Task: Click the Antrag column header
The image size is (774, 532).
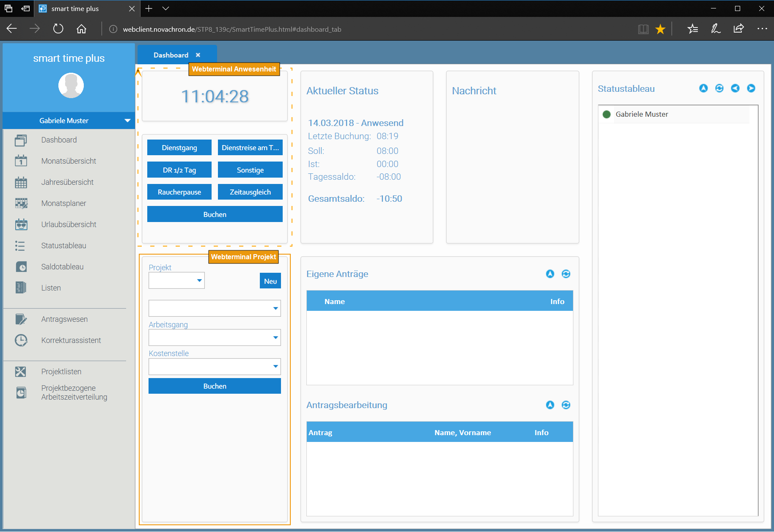Action: point(320,433)
